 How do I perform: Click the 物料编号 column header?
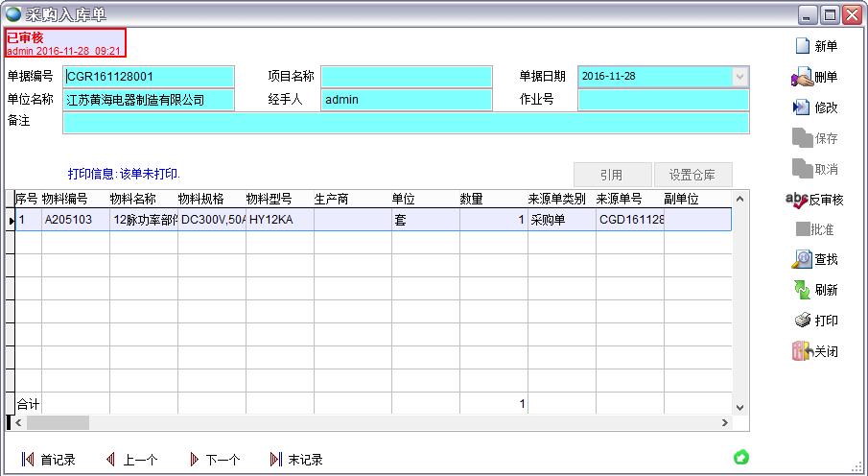(65, 199)
